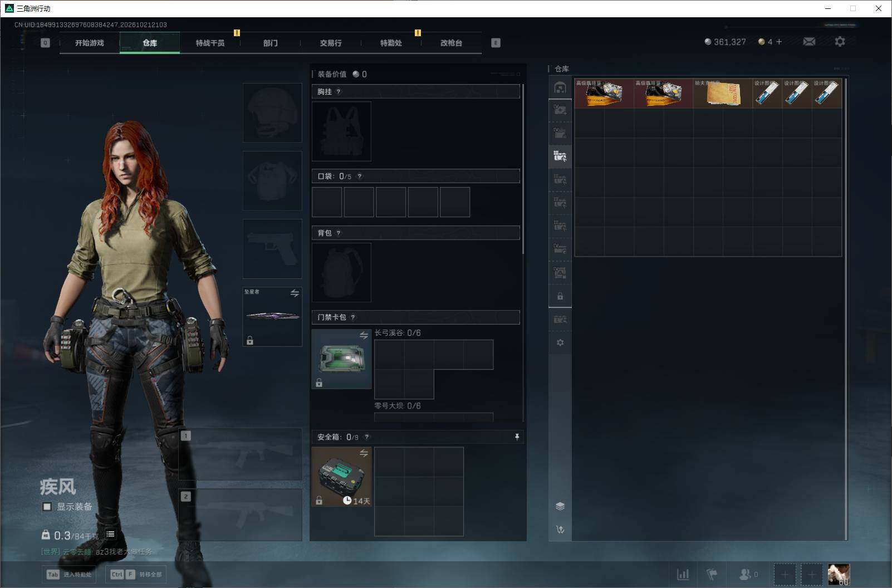The width and height of the screenshot is (892, 588).
Task: Select the first design blueprint item
Action: pos(767,93)
